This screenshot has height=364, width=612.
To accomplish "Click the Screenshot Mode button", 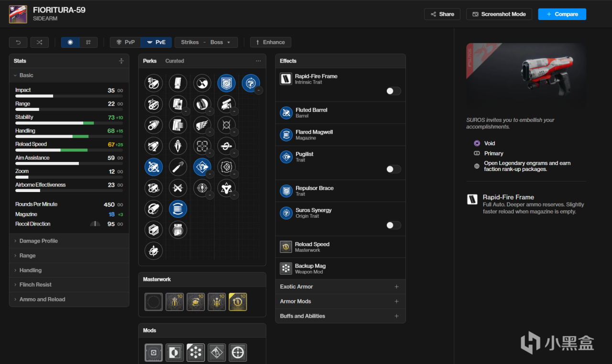I will pos(499,14).
